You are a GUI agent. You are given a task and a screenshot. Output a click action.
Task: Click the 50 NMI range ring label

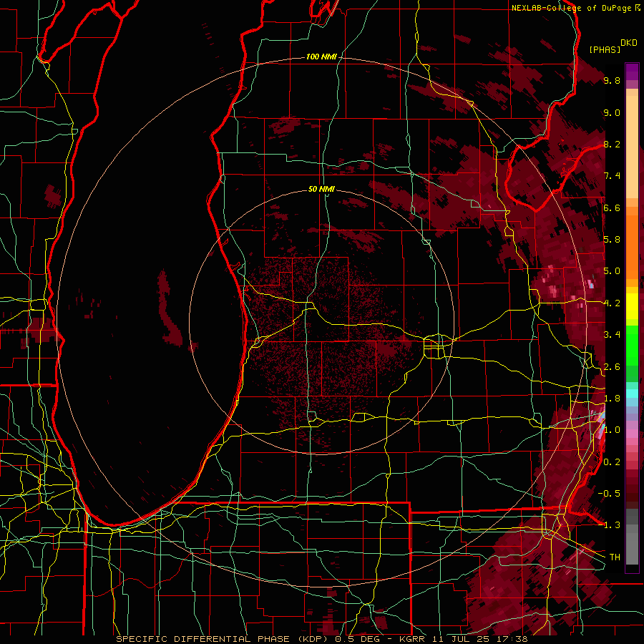click(321, 189)
